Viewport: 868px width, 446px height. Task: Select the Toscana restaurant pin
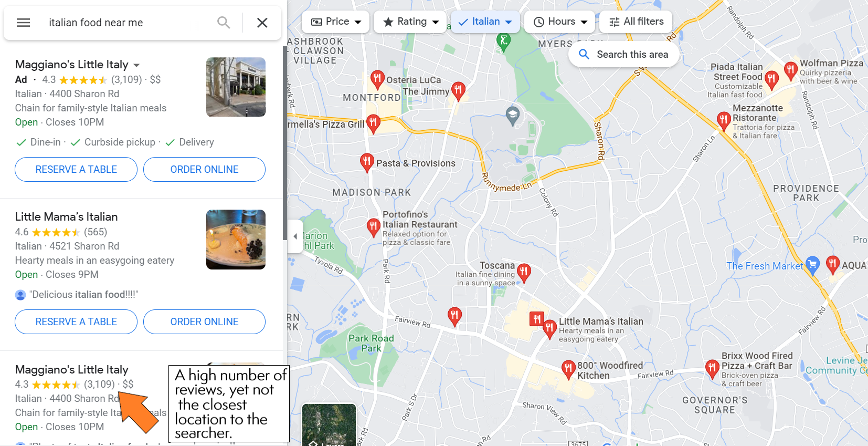pyautogui.click(x=524, y=273)
